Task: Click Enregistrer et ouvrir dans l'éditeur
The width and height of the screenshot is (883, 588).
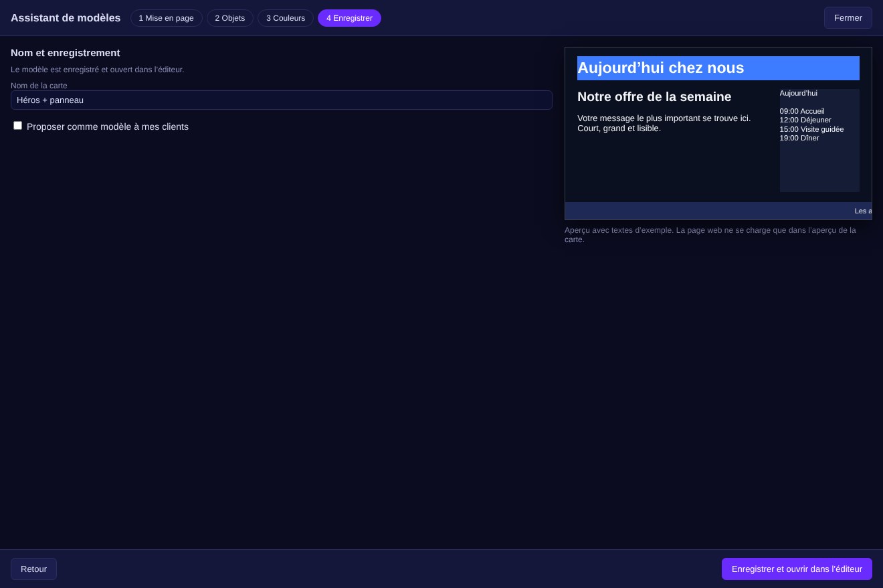Action: (x=797, y=569)
